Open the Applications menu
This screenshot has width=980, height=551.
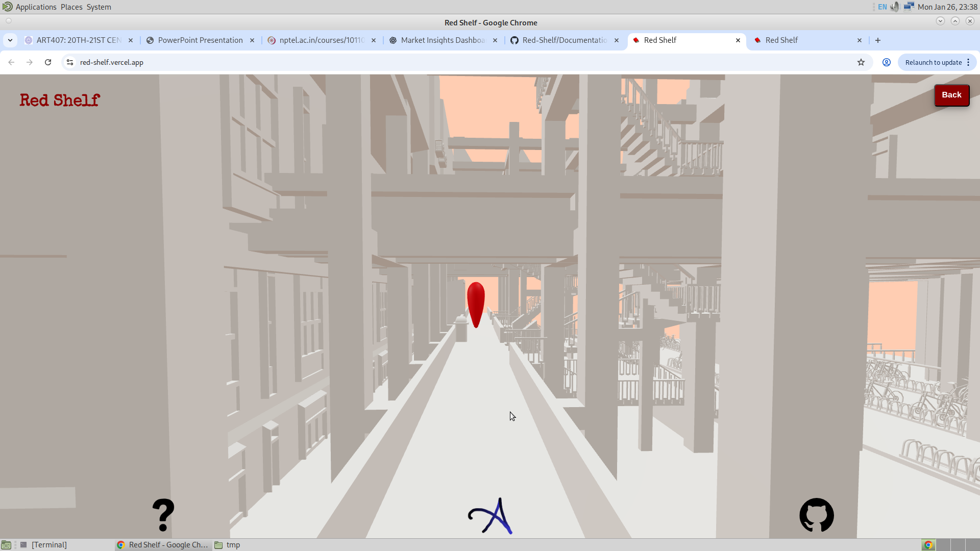point(36,7)
